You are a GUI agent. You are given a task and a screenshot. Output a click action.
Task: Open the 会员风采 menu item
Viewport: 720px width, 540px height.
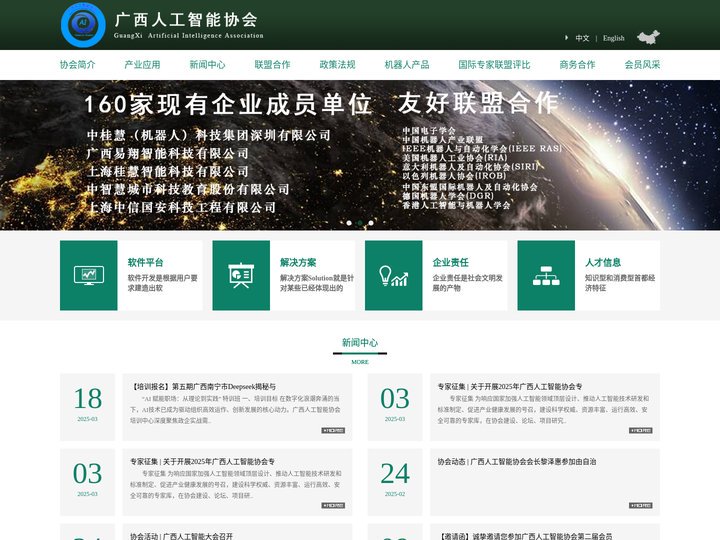click(642, 65)
